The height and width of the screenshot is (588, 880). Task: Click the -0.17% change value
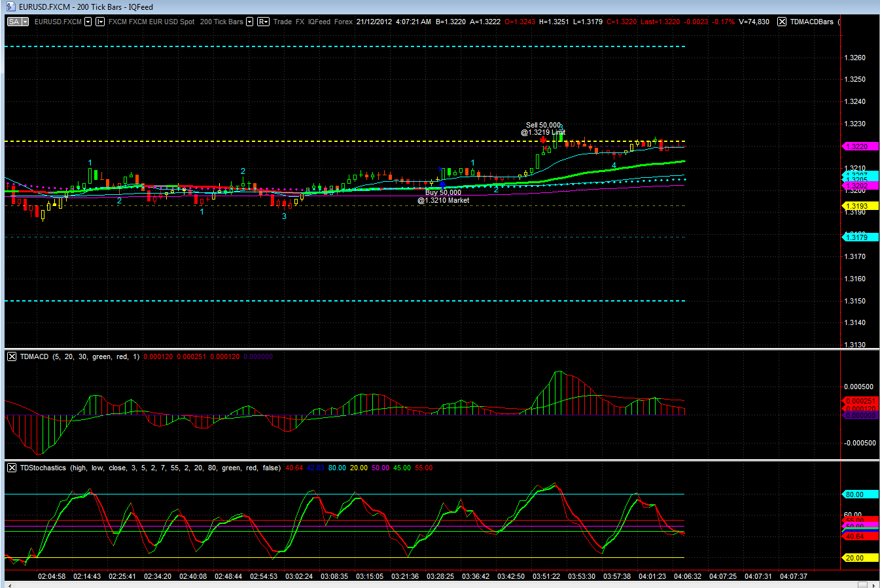(x=724, y=22)
